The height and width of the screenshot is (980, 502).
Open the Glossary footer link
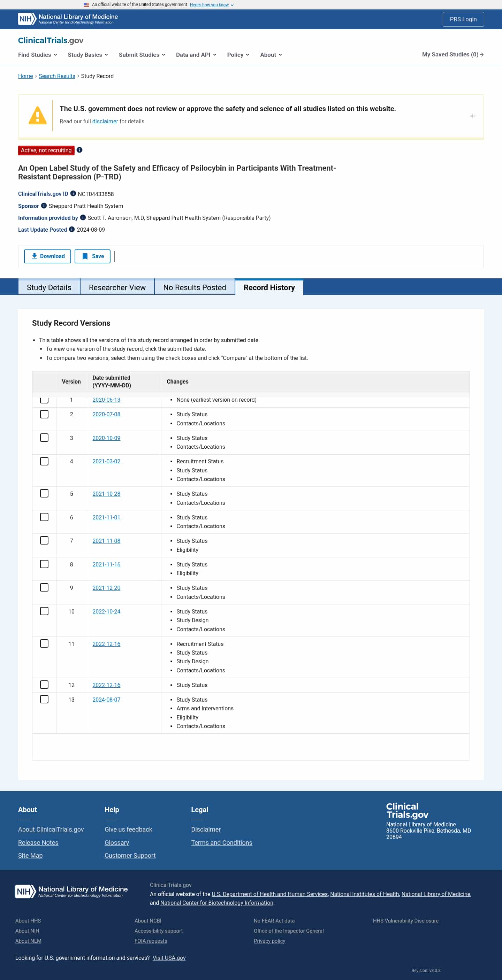coord(117,842)
